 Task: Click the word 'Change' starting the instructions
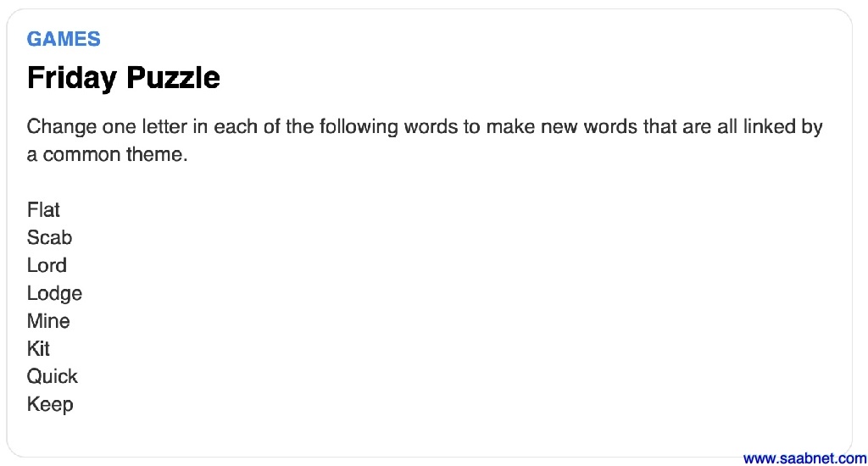(59, 127)
